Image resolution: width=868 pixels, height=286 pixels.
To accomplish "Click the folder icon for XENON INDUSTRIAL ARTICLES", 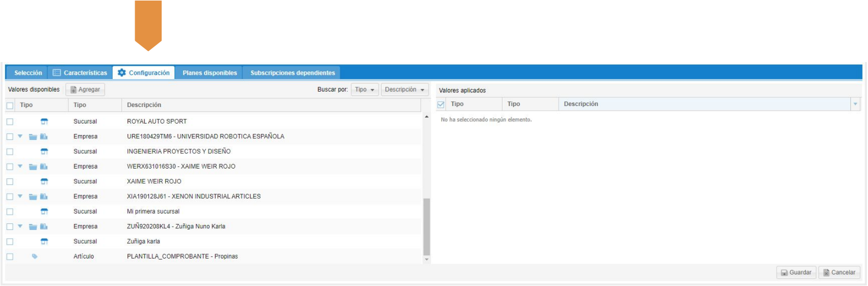I will coord(33,197).
